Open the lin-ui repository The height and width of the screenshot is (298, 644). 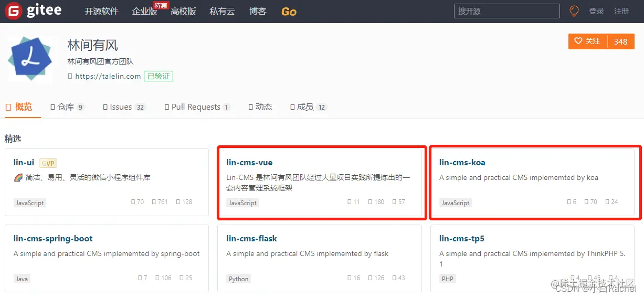tap(24, 163)
